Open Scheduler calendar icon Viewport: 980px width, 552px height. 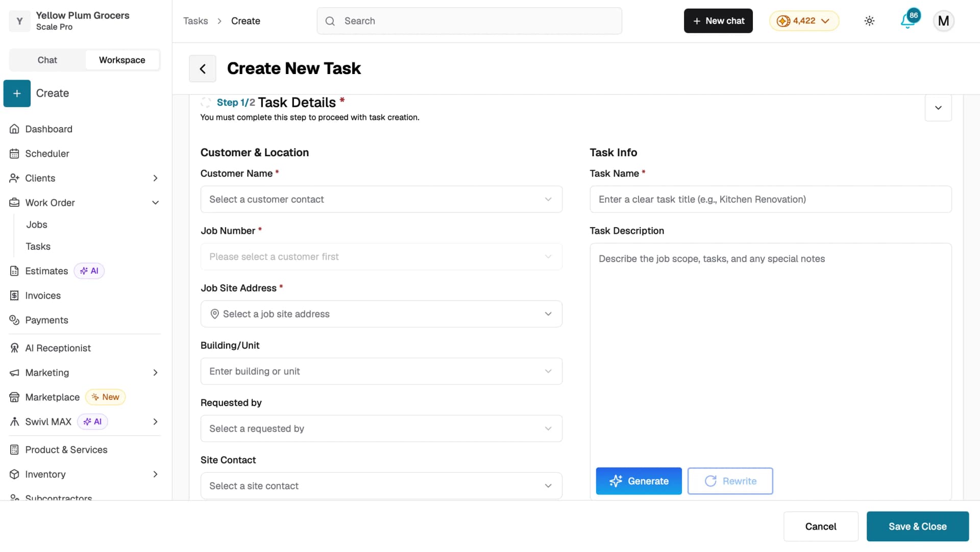pos(14,154)
